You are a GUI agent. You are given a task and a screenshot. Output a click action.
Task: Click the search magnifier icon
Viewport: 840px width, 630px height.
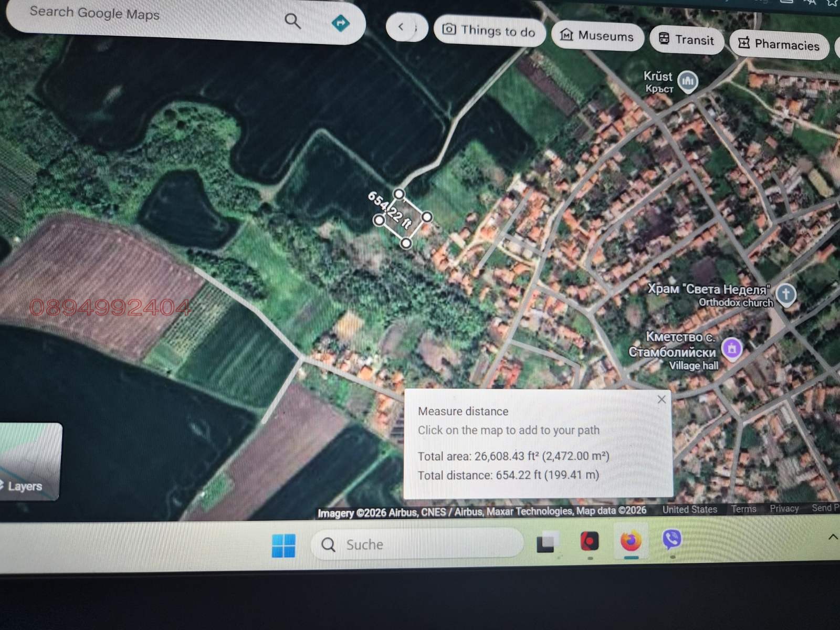pyautogui.click(x=292, y=21)
